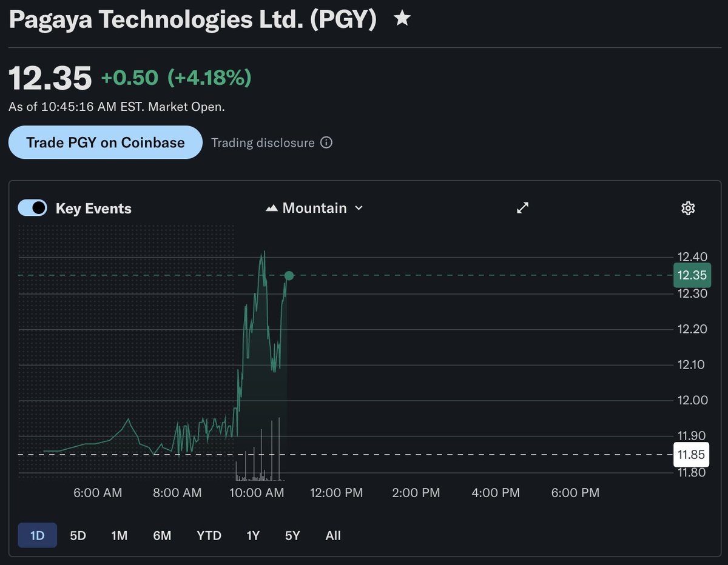Toggle Key Events switch off
This screenshot has height=565, width=728.
32,208
